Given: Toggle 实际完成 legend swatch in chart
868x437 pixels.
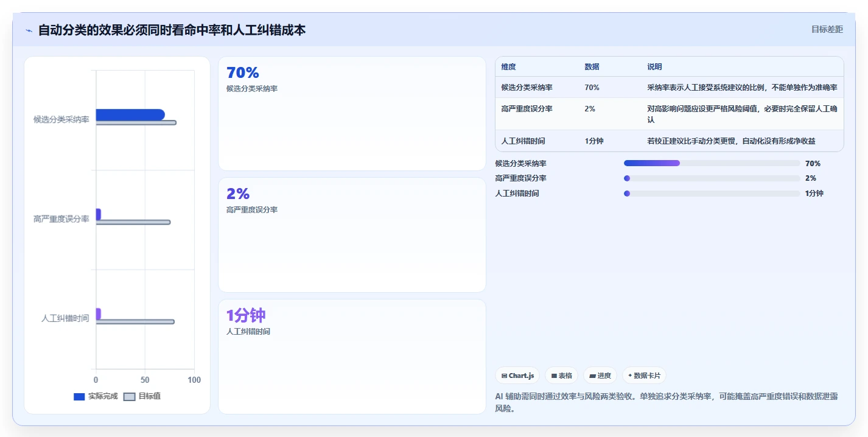Looking at the screenshot, I should pyautogui.click(x=79, y=396).
